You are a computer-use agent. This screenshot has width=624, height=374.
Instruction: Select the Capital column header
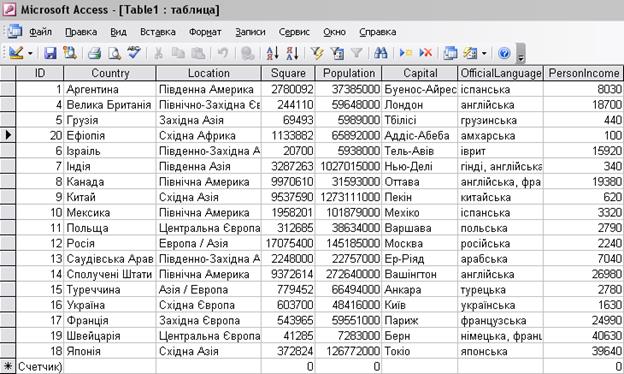point(420,73)
